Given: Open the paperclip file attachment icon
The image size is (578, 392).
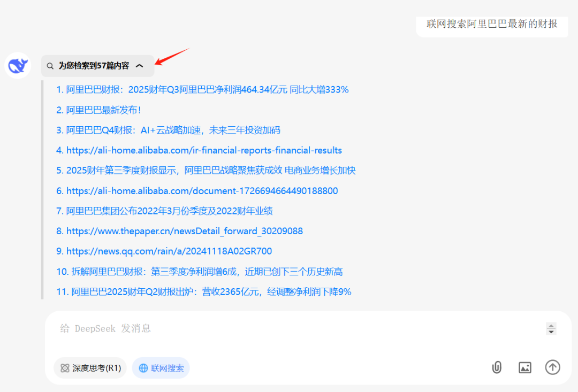Looking at the screenshot, I should point(496,367).
